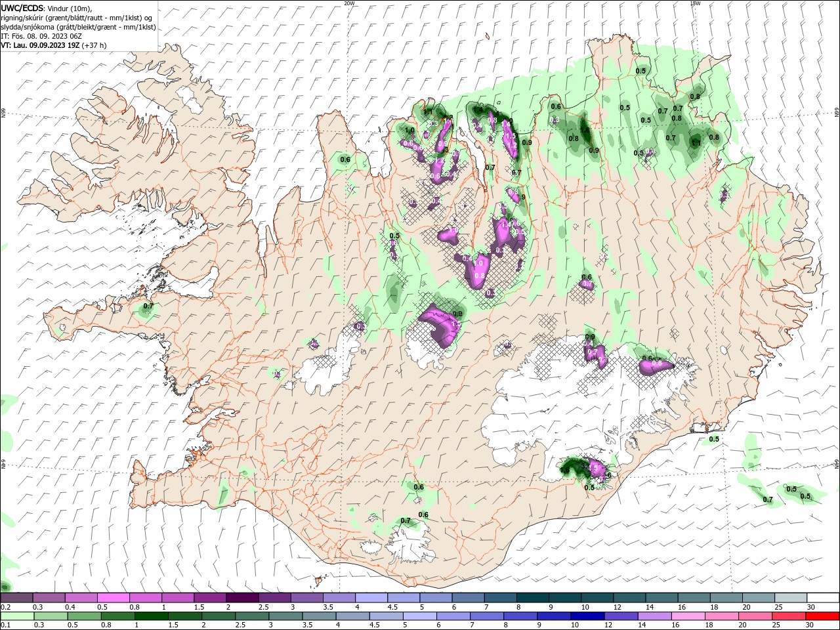The width and height of the screenshot is (840, 630).
Task: Click dark teal 8 swatch, upper legend row
Action: click(532, 598)
